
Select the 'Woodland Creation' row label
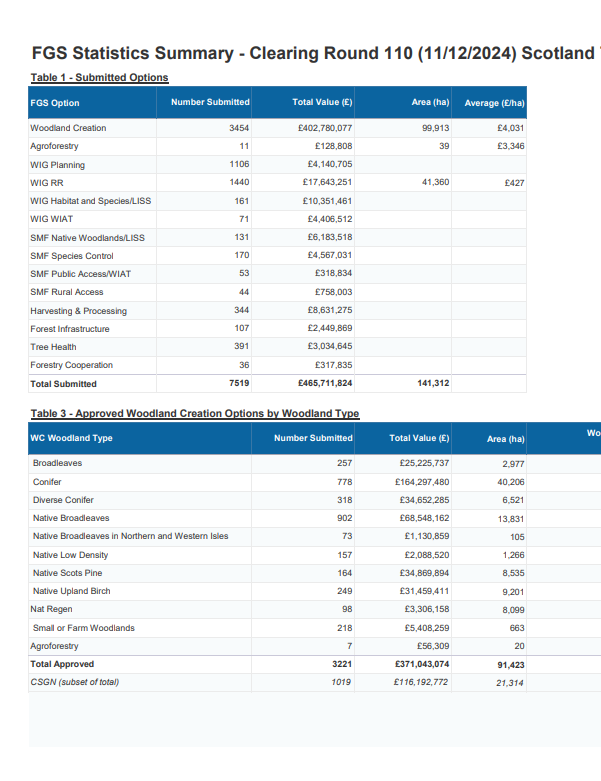68,128
